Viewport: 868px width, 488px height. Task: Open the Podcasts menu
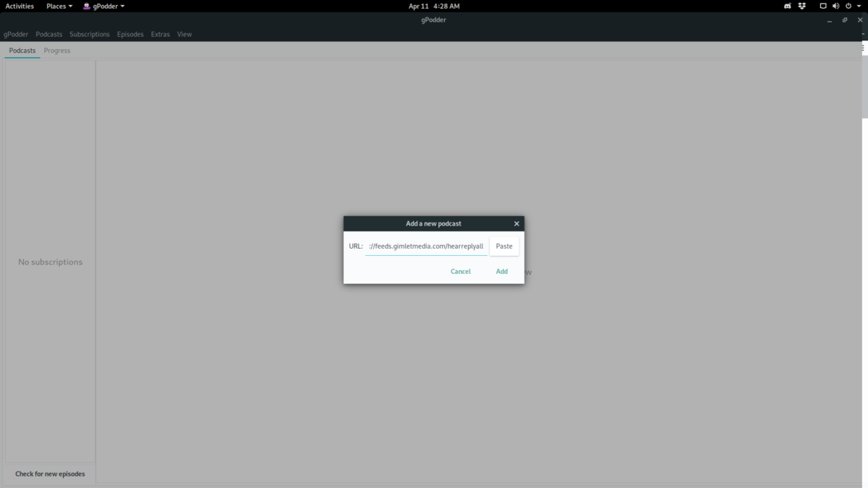click(x=49, y=34)
